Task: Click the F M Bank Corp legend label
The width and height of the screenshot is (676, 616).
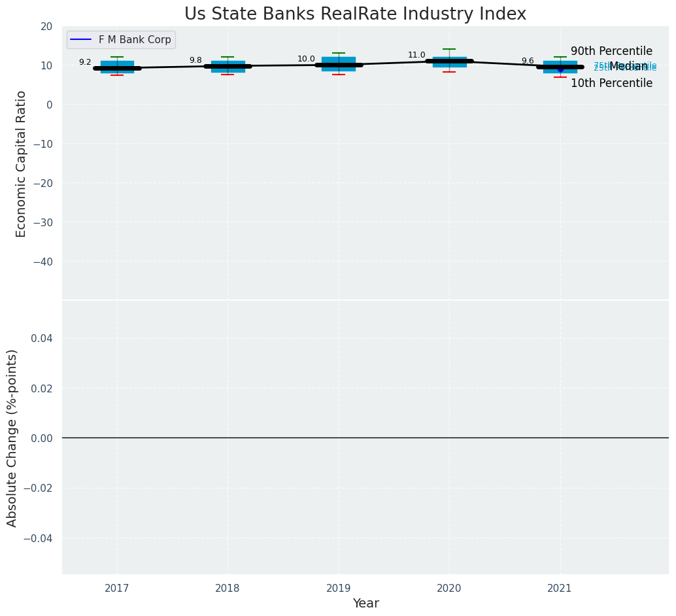Action: tap(135, 40)
